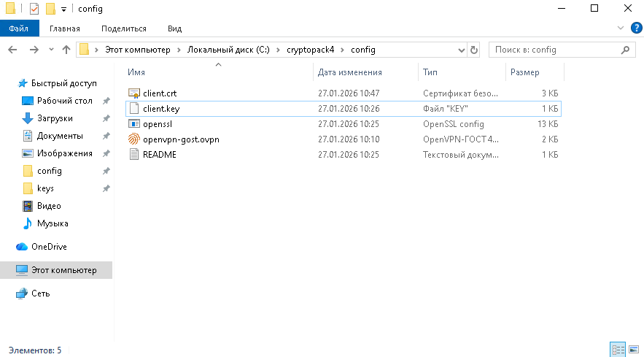The image size is (644, 357).
Task: Open the address bar history dropdown
Action: pyautogui.click(x=461, y=50)
